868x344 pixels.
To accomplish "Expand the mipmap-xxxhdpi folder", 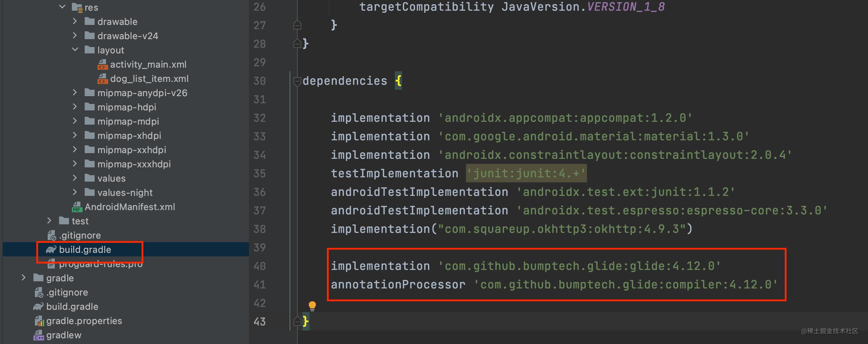I will (x=75, y=163).
